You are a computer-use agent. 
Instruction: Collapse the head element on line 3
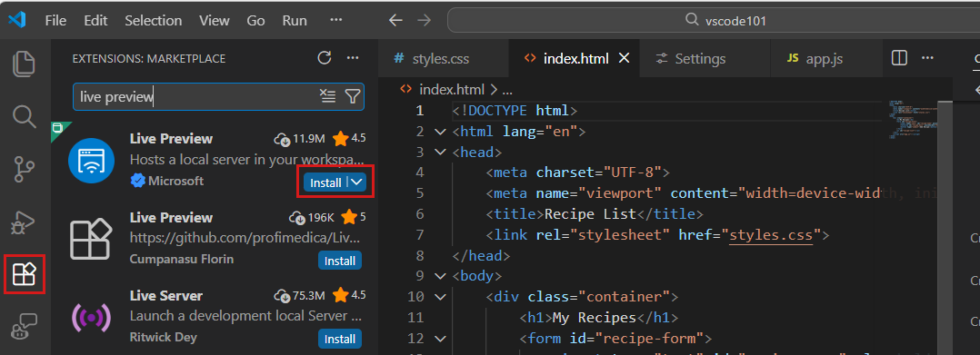click(x=440, y=153)
